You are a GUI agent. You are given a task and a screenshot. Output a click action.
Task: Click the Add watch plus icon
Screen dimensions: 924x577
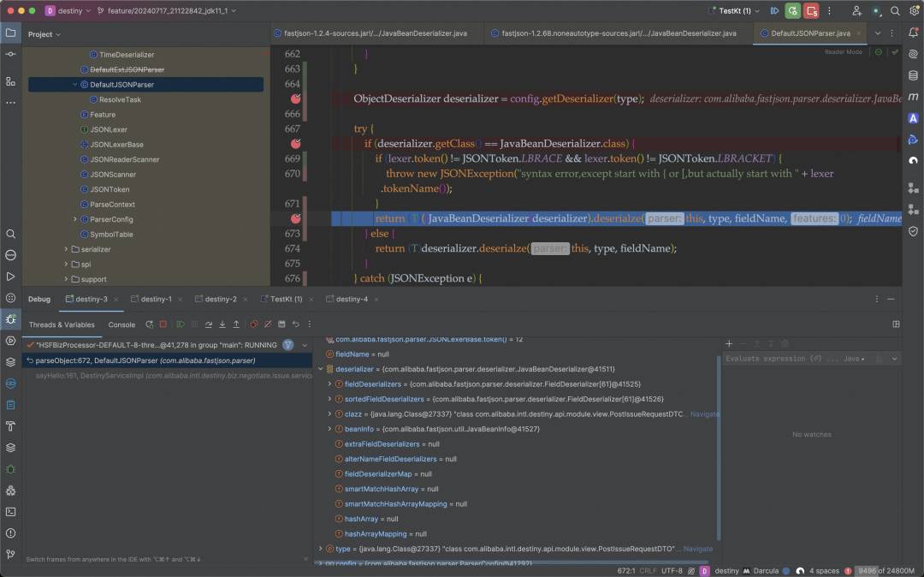(729, 343)
